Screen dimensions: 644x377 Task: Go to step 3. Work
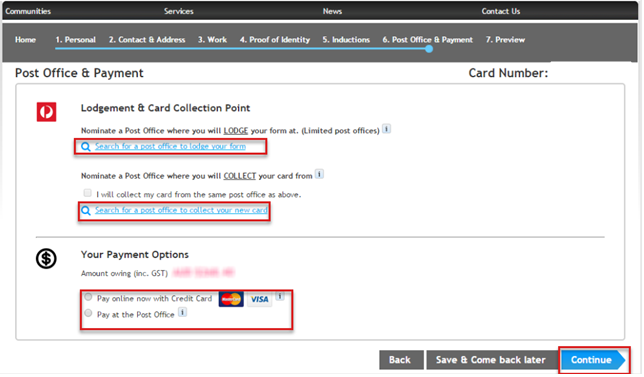coord(212,40)
